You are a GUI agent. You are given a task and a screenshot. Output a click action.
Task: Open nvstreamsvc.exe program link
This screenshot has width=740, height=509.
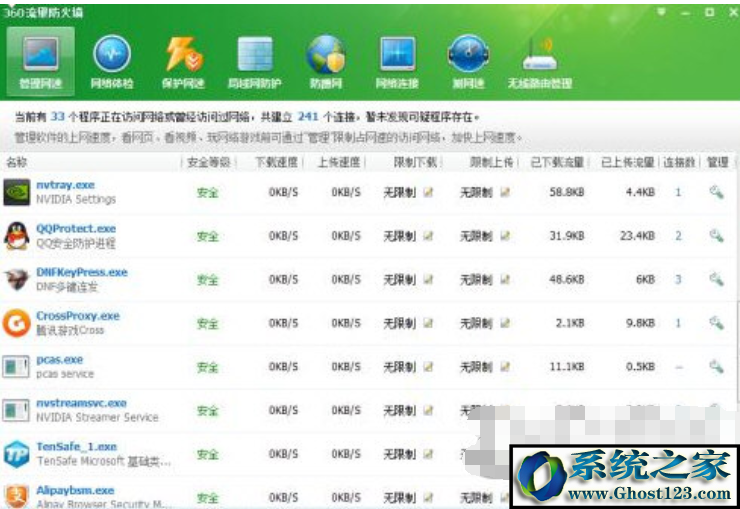(81, 403)
